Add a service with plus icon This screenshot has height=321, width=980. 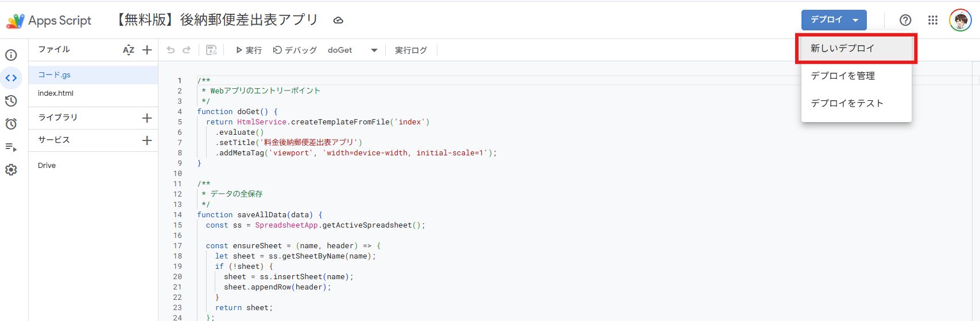(x=147, y=140)
